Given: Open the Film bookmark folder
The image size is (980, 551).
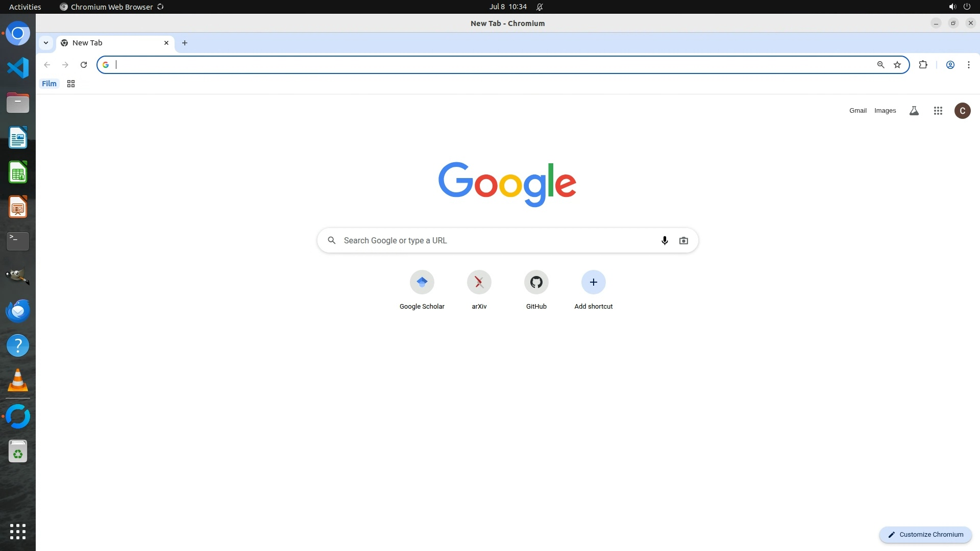Looking at the screenshot, I should click(x=49, y=84).
